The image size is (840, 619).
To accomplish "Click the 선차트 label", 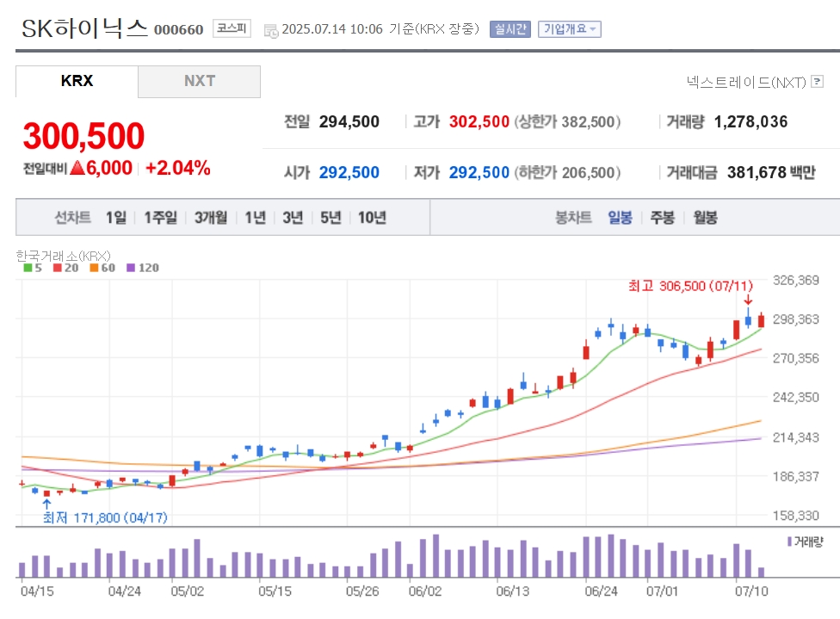I will click(73, 218).
